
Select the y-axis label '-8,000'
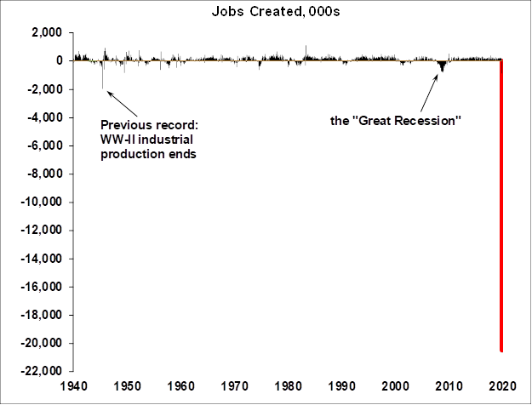tap(45, 174)
